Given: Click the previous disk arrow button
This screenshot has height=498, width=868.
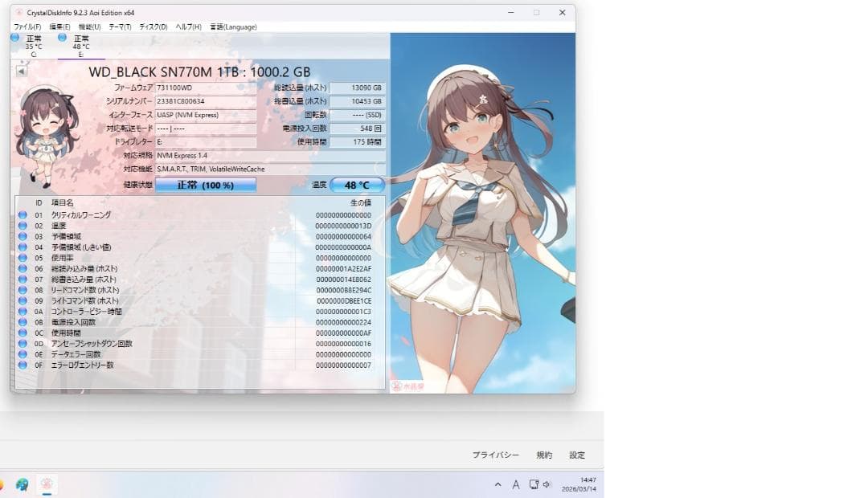Looking at the screenshot, I should 21,71.
